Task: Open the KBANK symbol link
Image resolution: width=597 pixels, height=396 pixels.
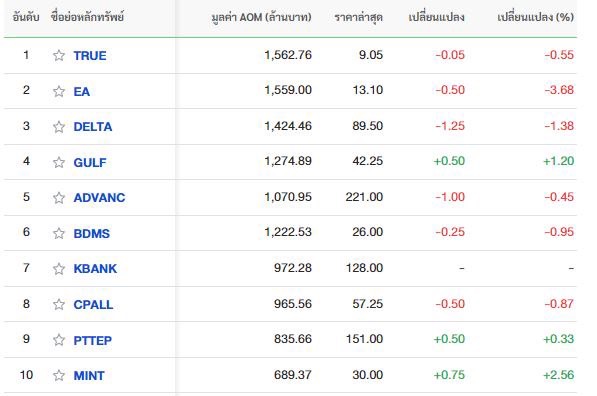Action: (95, 269)
